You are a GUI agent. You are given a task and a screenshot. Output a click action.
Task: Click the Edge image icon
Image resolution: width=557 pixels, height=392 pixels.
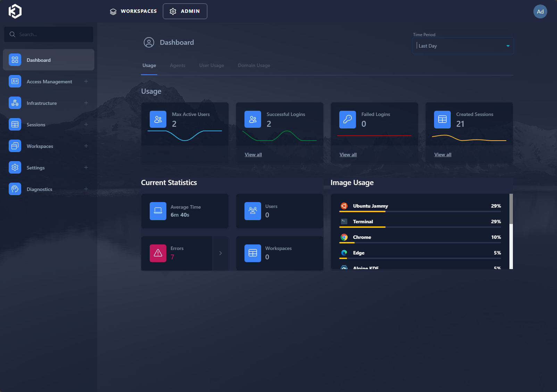(x=344, y=253)
